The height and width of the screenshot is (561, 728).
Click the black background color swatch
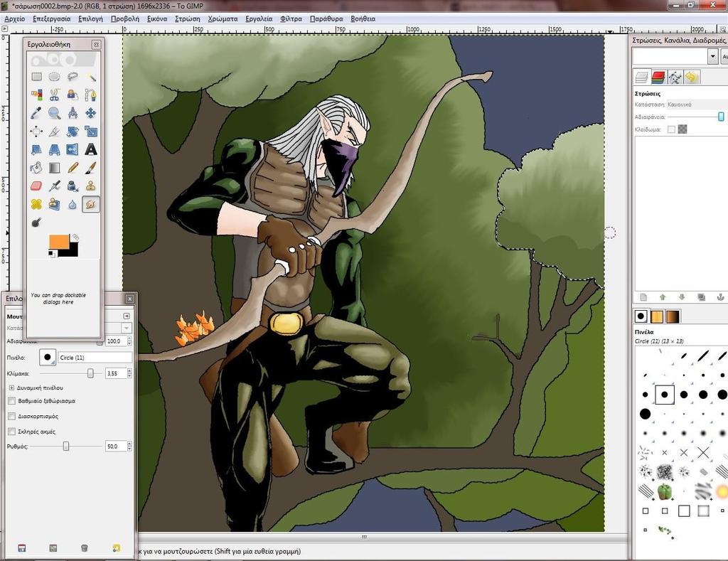click(73, 251)
